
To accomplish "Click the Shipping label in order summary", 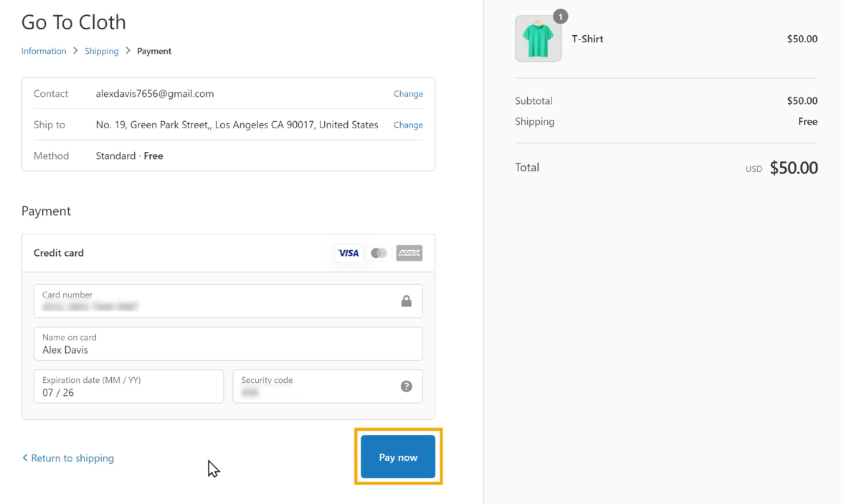I will click(x=534, y=122).
